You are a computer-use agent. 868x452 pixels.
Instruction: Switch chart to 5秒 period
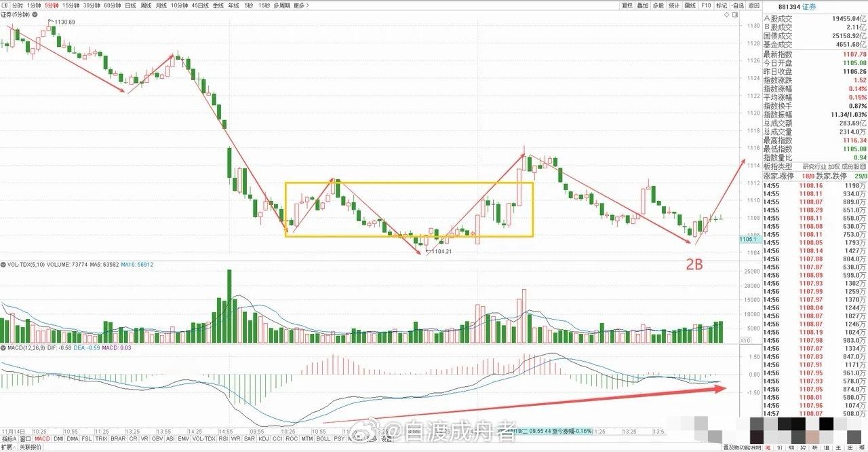coord(249,5)
